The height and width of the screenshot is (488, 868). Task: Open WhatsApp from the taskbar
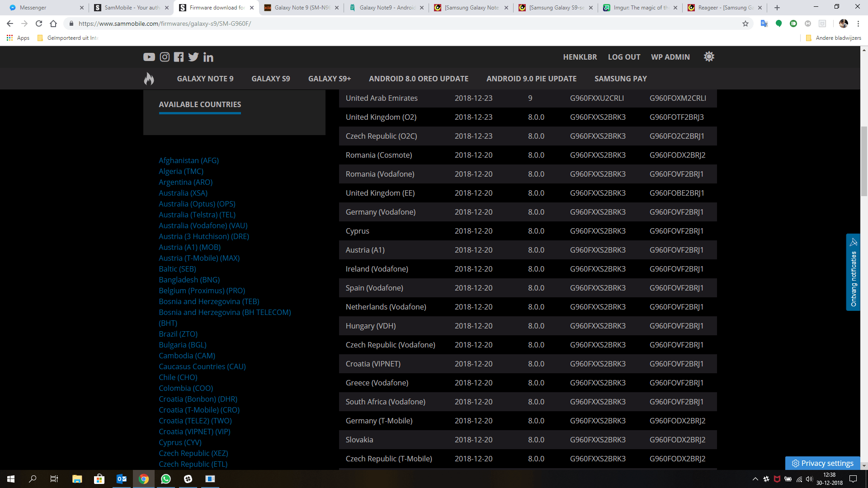[x=166, y=479]
